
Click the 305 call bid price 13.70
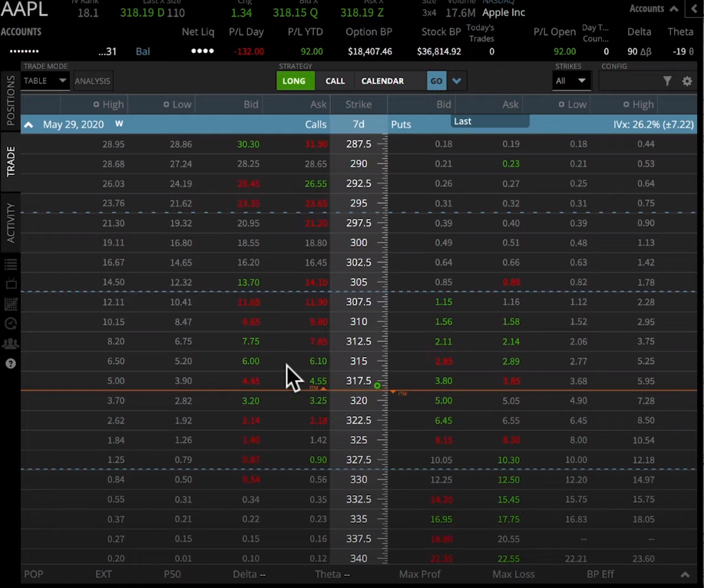(248, 282)
